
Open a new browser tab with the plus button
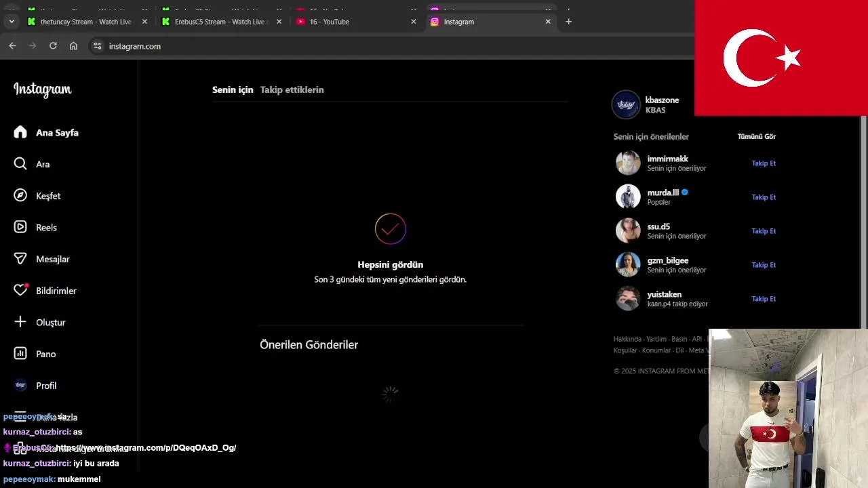point(568,22)
